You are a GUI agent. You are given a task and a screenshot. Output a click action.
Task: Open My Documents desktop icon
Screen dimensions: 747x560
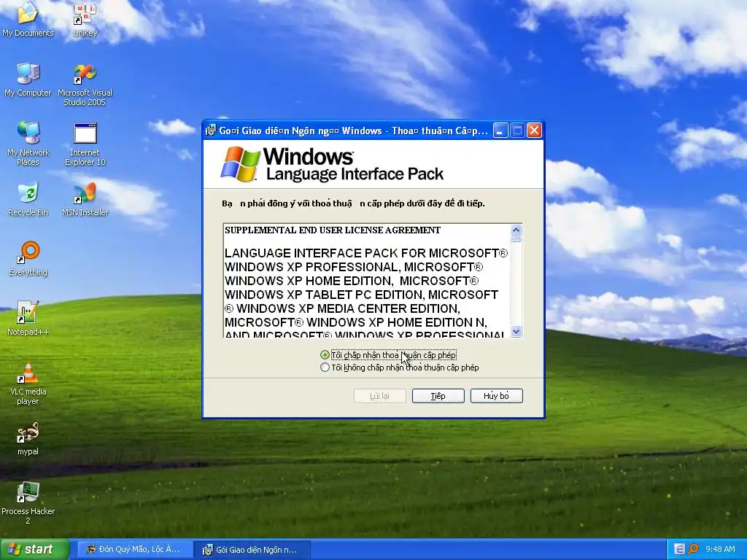coord(28,19)
